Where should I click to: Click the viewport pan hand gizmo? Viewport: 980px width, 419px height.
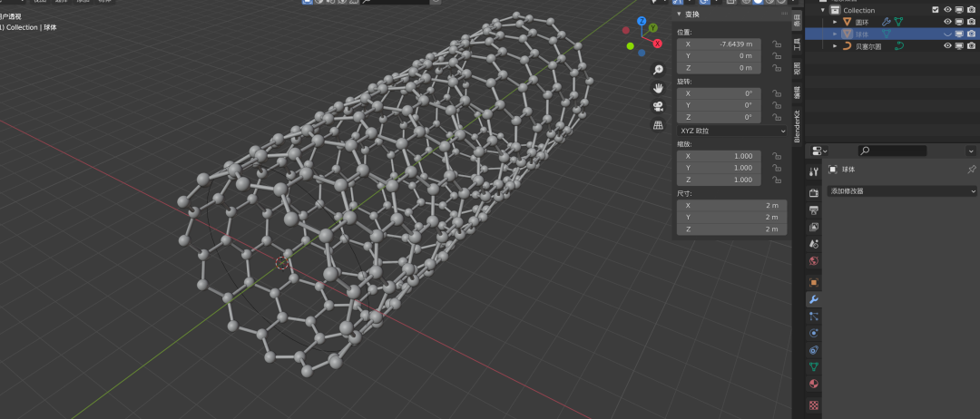coord(658,87)
